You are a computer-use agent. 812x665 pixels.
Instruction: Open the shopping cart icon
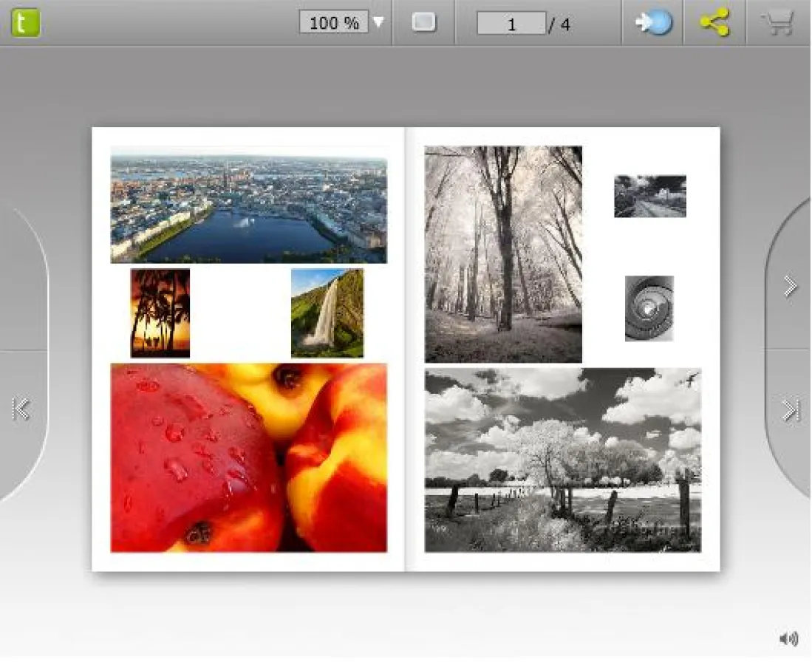pyautogui.click(x=777, y=23)
